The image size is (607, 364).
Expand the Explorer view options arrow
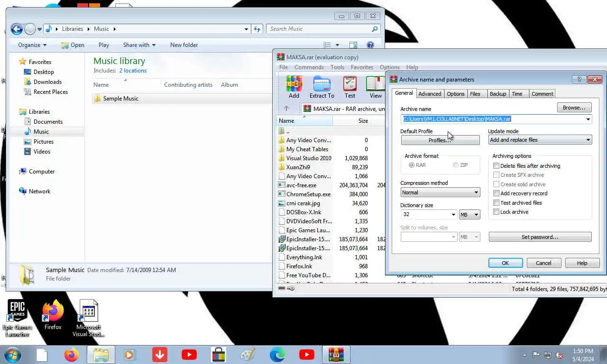pyautogui.click(x=338, y=45)
